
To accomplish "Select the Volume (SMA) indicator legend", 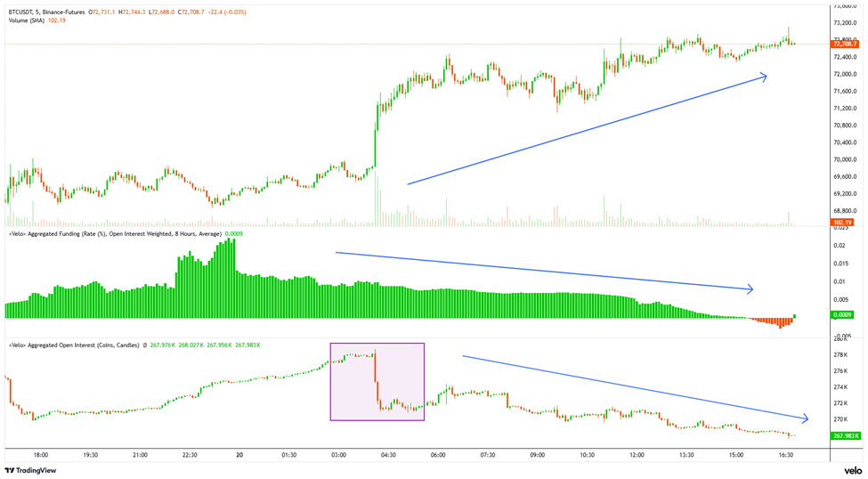I will pyautogui.click(x=26, y=20).
